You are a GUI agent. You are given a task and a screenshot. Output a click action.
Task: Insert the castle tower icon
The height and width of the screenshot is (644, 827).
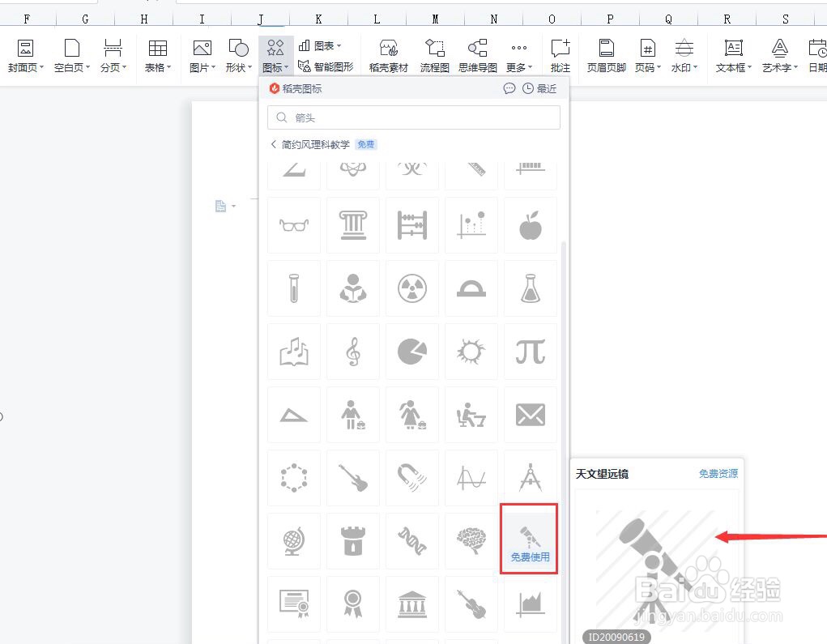[353, 542]
